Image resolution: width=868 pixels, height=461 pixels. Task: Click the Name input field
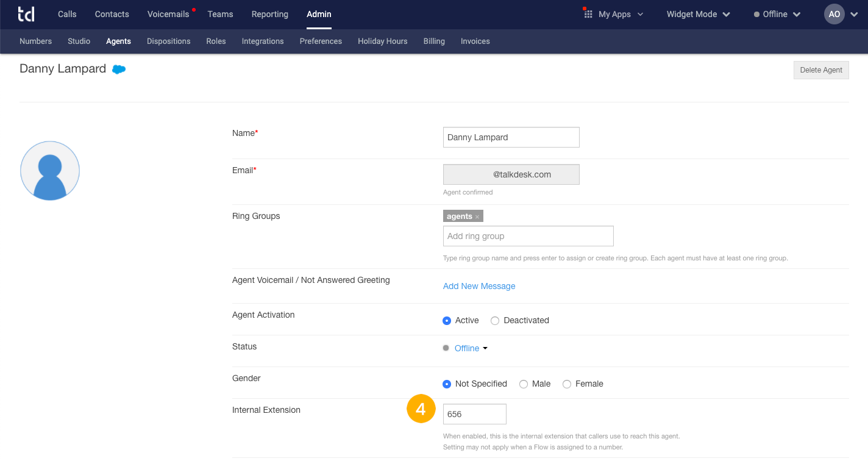point(511,137)
